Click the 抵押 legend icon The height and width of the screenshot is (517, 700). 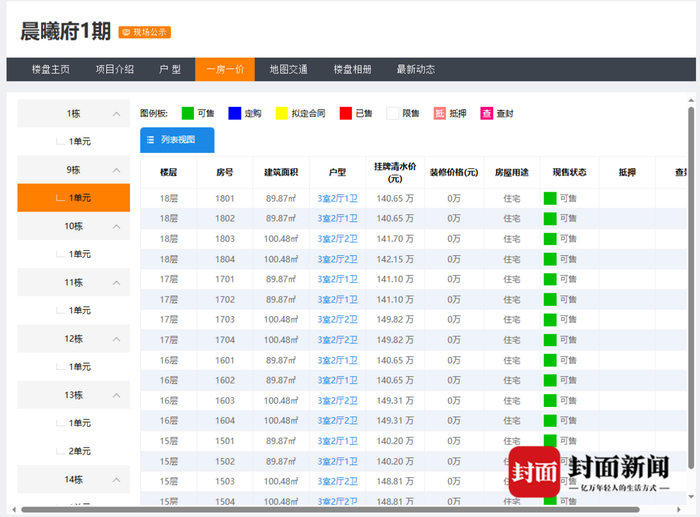point(440,113)
